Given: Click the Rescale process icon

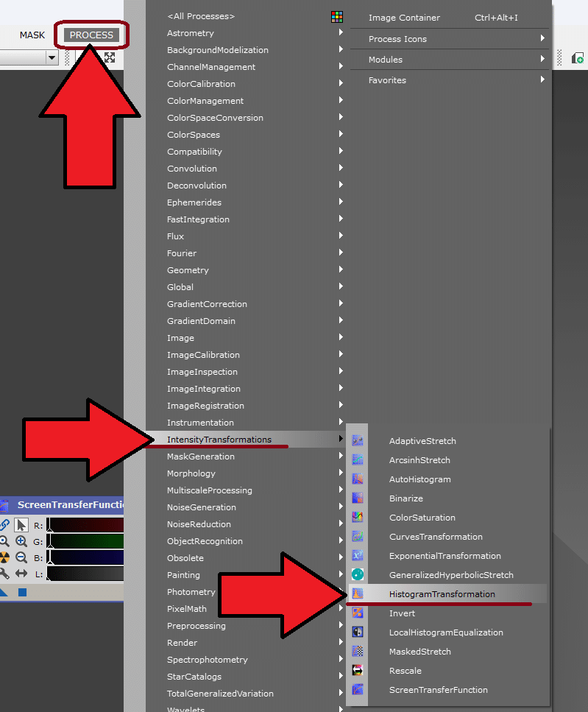Looking at the screenshot, I should pyautogui.click(x=358, y=670).
